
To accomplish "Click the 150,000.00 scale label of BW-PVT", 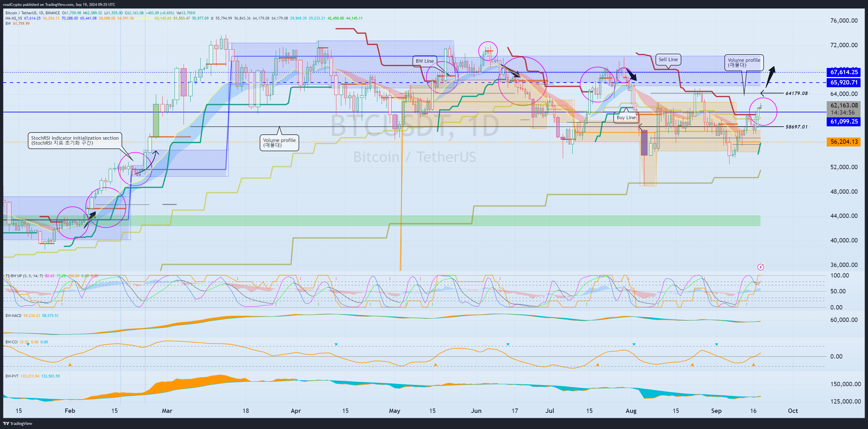I will (x=845, y=384).
